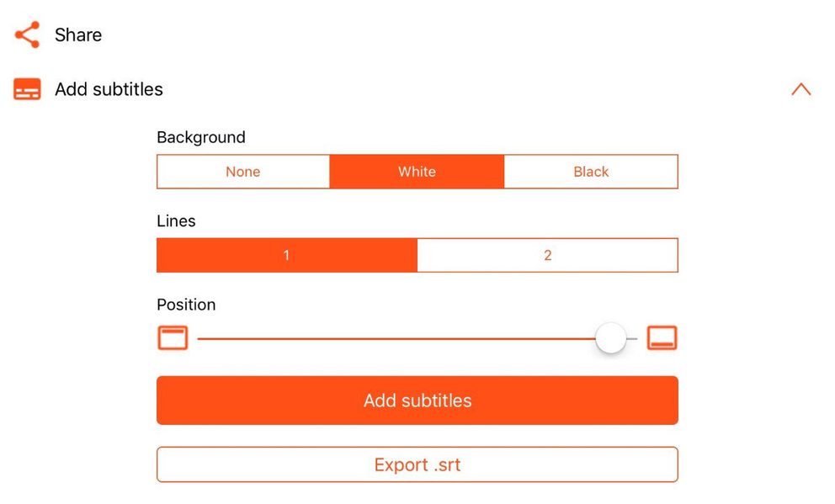
Task: Collapse the Add subtitles section chevron
Action: [x=800, y=89]
